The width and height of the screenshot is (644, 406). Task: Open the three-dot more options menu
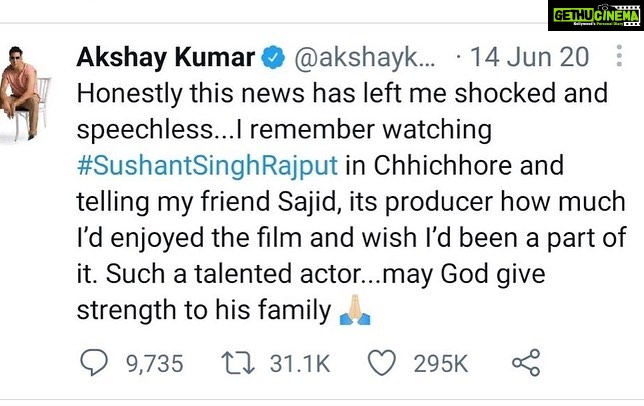click(619, 56)
